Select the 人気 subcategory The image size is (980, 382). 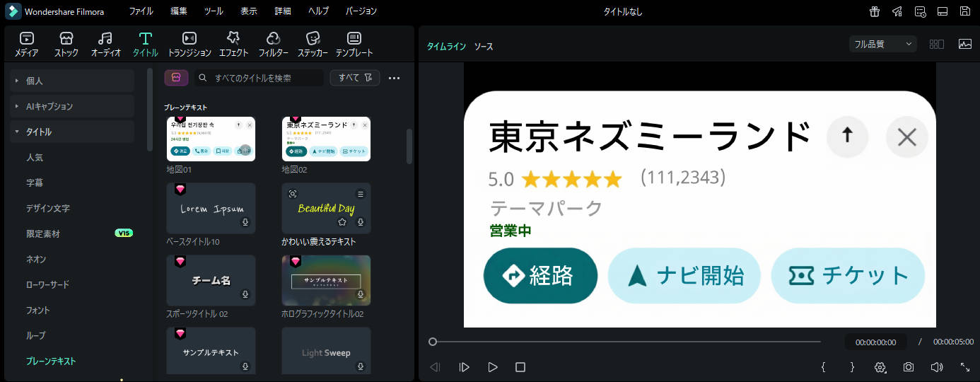pyautogui.click(x=35, y=157)
